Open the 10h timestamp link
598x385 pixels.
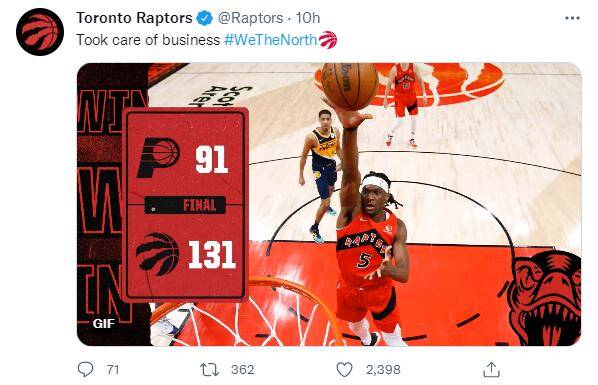[308, 18]
